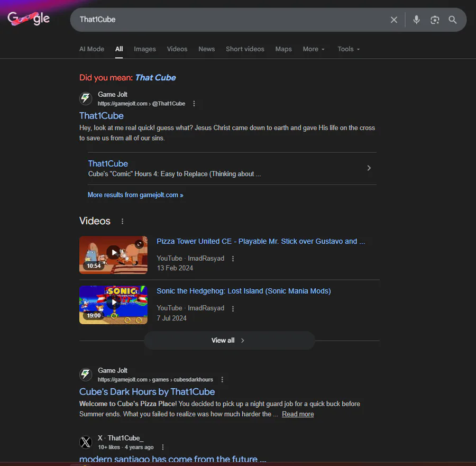Open Videos section options menu
This screenshot has height=466, width=476.
click(x=122, y=221)
